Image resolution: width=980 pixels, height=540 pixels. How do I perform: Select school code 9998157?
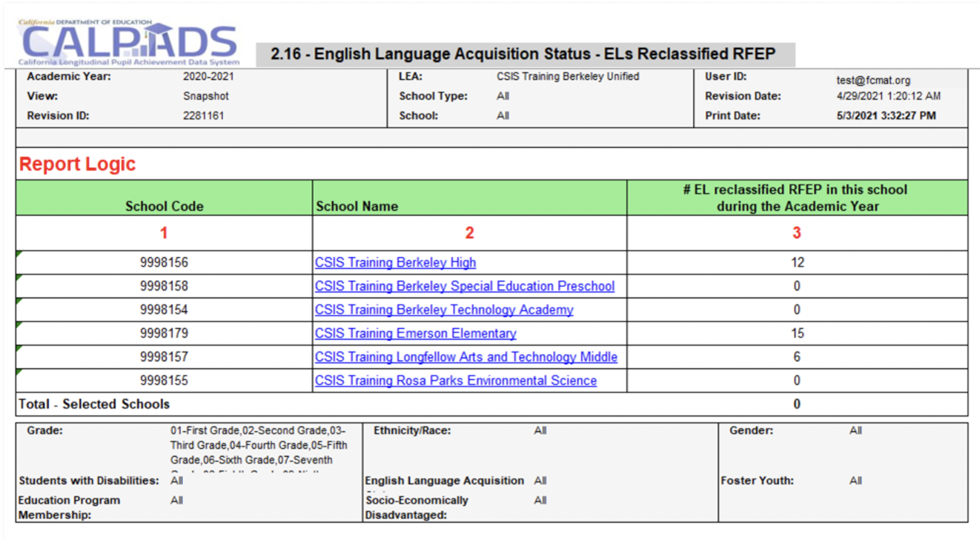point(164,357)
